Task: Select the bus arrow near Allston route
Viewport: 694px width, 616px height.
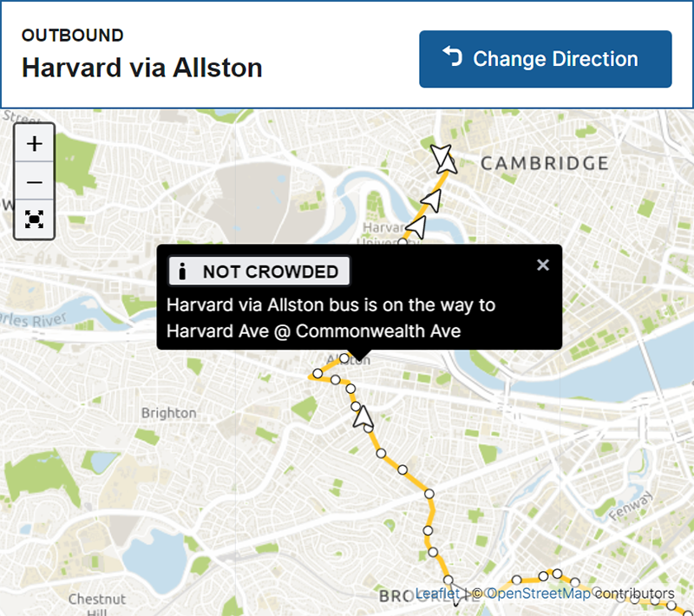Action: tap(363, 417)
